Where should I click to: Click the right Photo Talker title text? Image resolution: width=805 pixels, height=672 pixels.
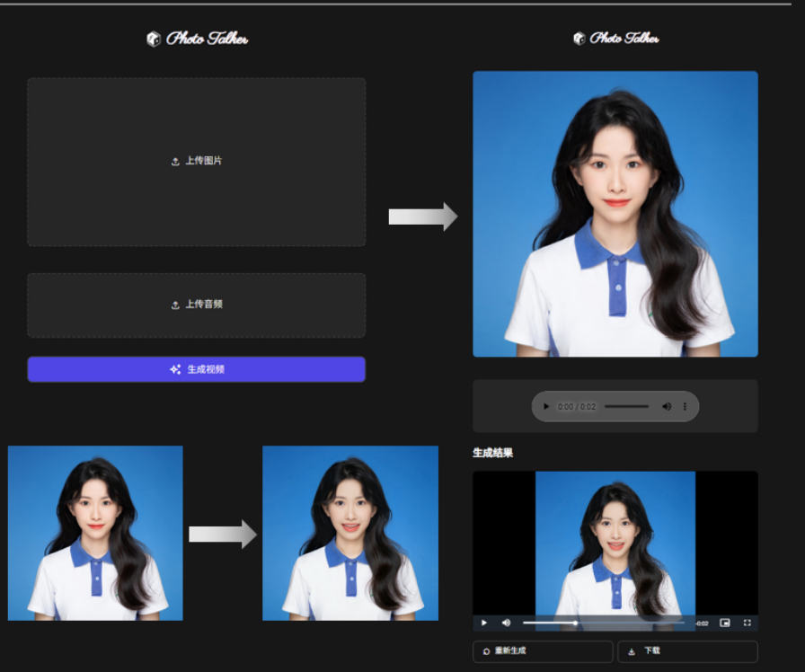624,38
